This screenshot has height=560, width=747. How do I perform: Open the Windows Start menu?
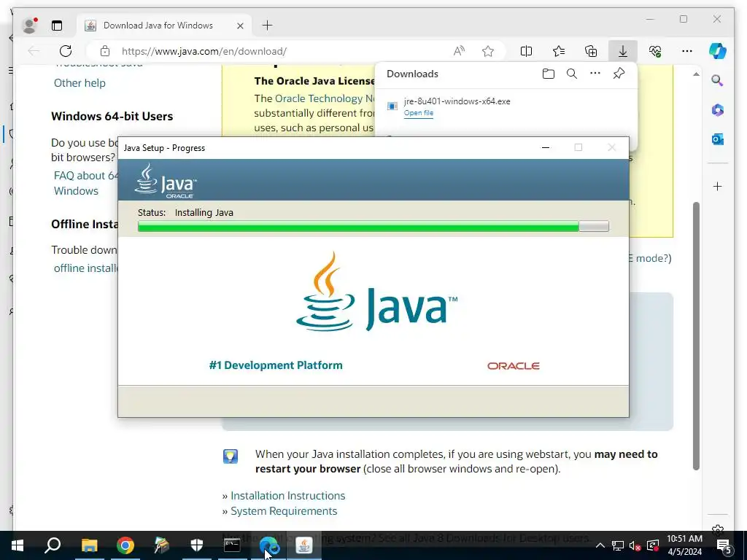(x=18, y=545)
